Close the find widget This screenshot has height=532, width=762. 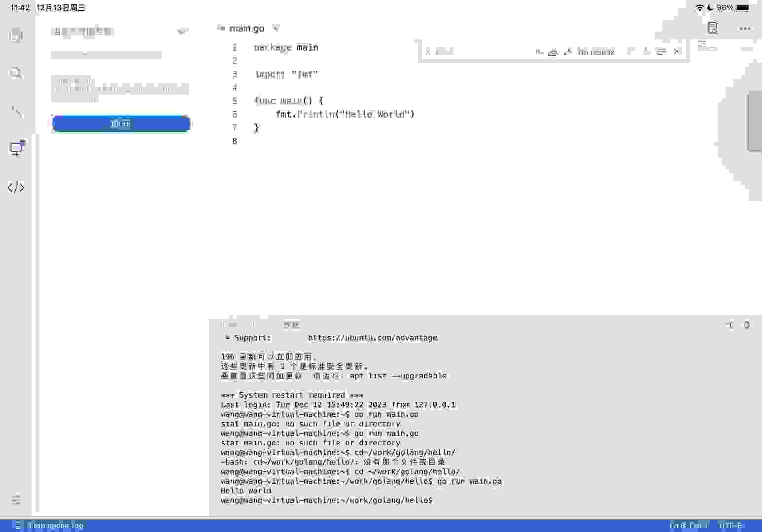pyautogui.click(x=677, y=52)
